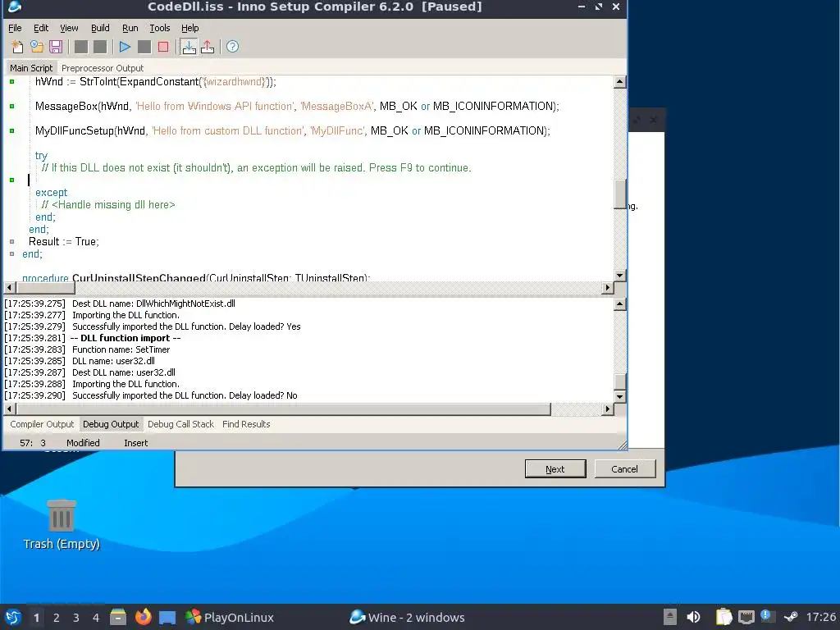Click Next in the setup wizard
Viewport: 840px width, 630px height.
coord(555,468)
